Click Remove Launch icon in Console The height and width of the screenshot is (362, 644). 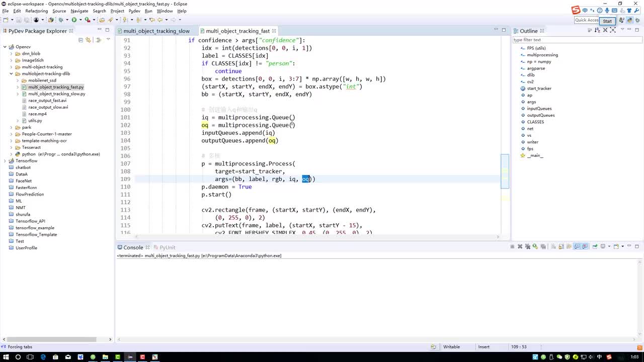tap(520, 247)
